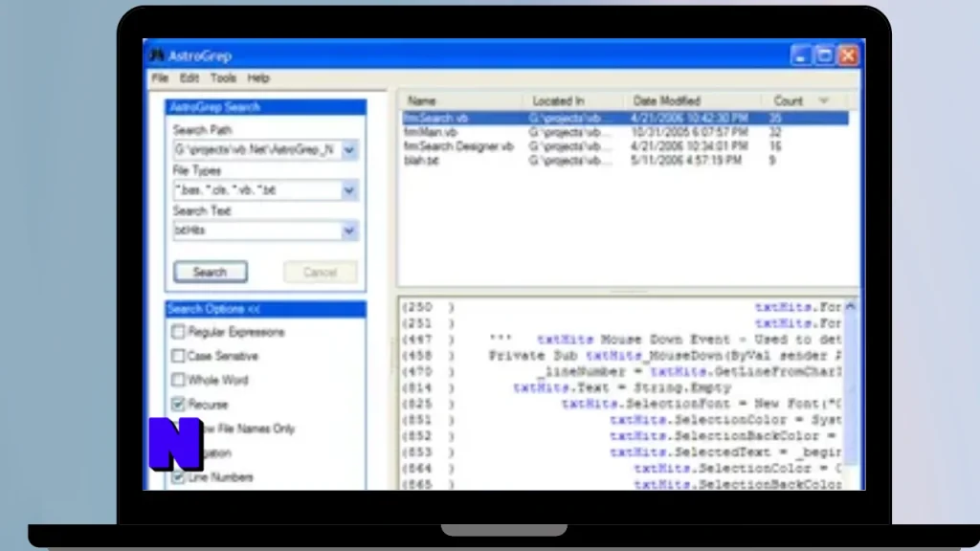Screen dimensions: 980x551
Task: Tick the Case Sensitive checkbox
Action: coord(178,356)
